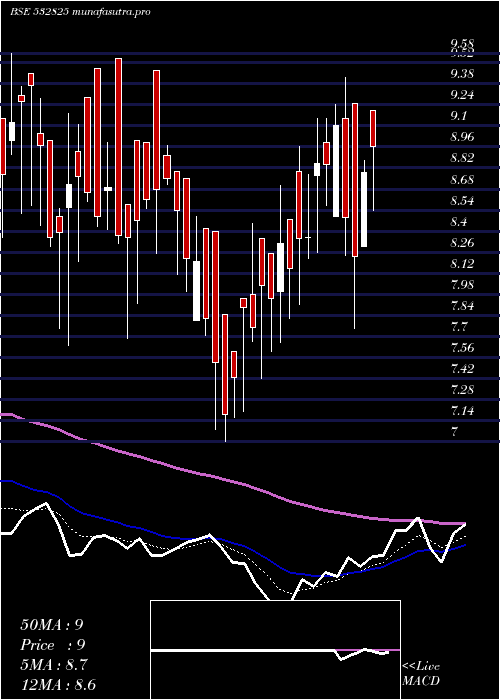Click the <<Live MACD label
The width and height of the screenshot is (500, 700).
(x=421, y=674)
